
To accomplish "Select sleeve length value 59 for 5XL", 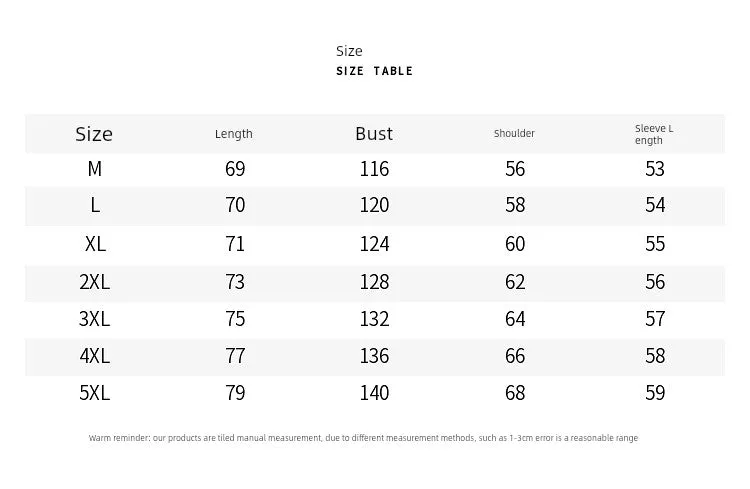I will point(655,393).
